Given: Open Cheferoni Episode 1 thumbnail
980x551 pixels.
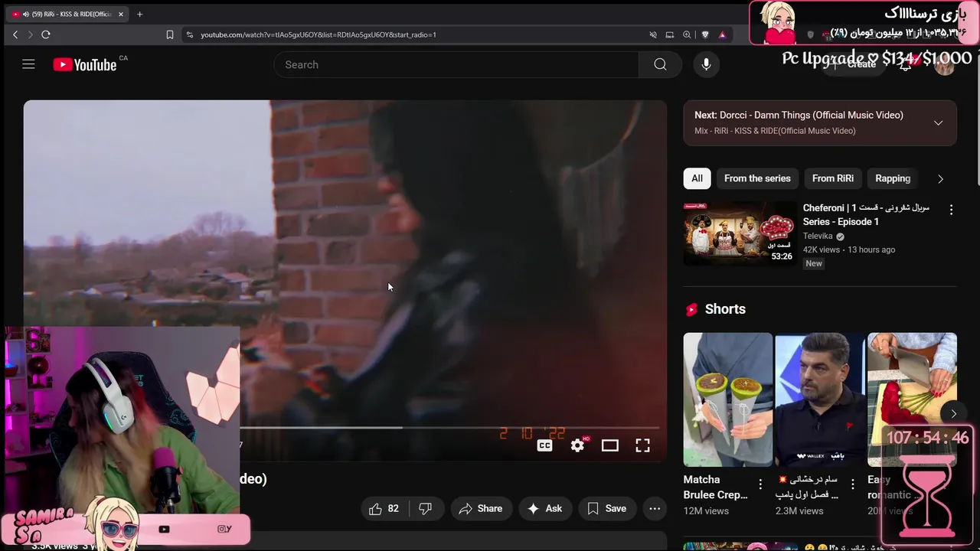Looking at the screenshot, I should click(740, 233).
